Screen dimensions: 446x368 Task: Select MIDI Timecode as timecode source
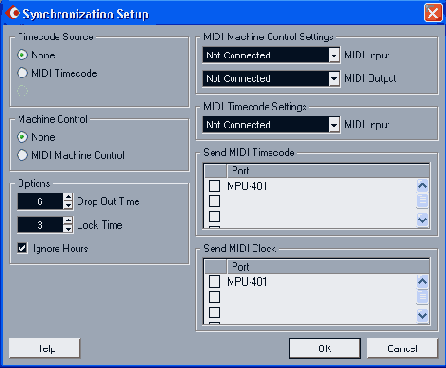22,73
